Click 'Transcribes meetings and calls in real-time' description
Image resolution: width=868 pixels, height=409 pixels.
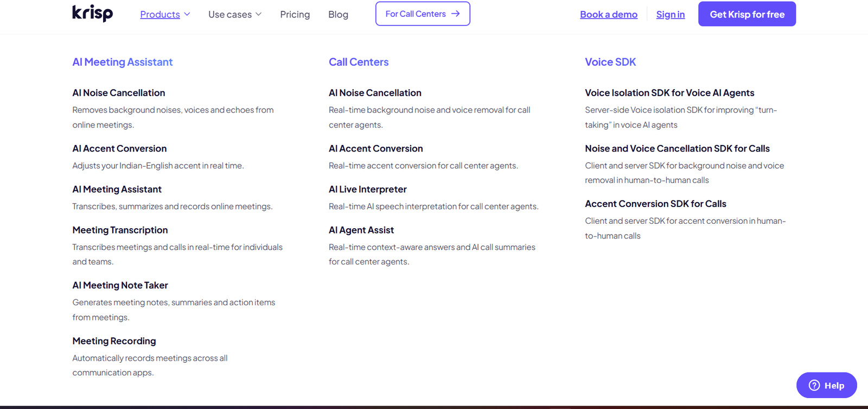pyautogui.click(x=177, y=254)
